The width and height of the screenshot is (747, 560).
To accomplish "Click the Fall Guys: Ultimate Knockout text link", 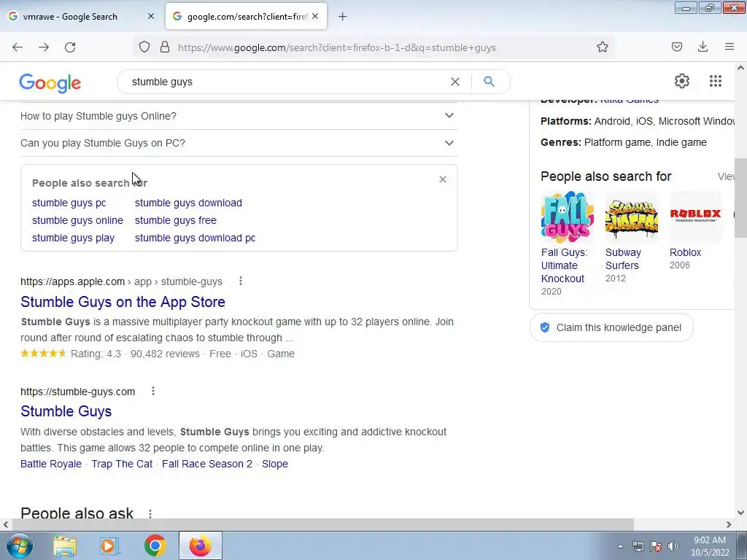I will (564, 265).
